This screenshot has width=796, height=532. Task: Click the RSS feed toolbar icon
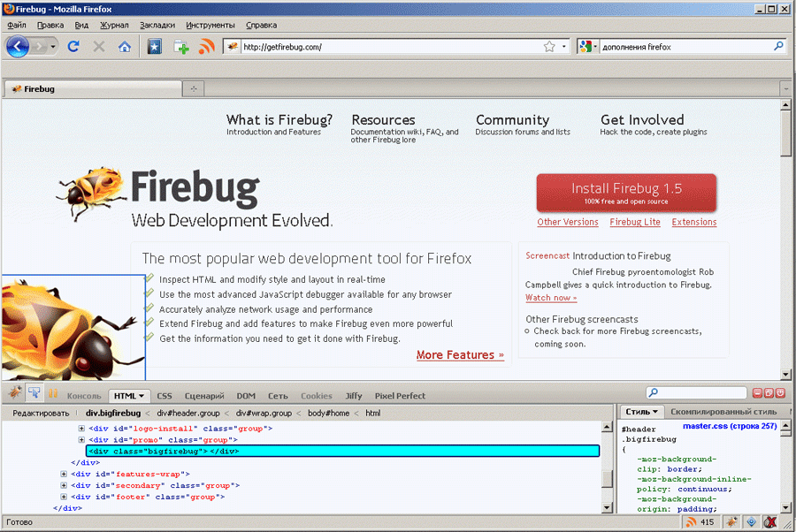click(206, 47)
